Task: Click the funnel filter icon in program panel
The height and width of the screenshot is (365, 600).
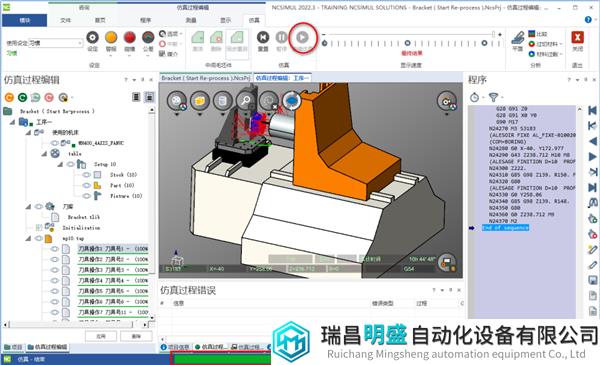Action: (x=494, y=97)
